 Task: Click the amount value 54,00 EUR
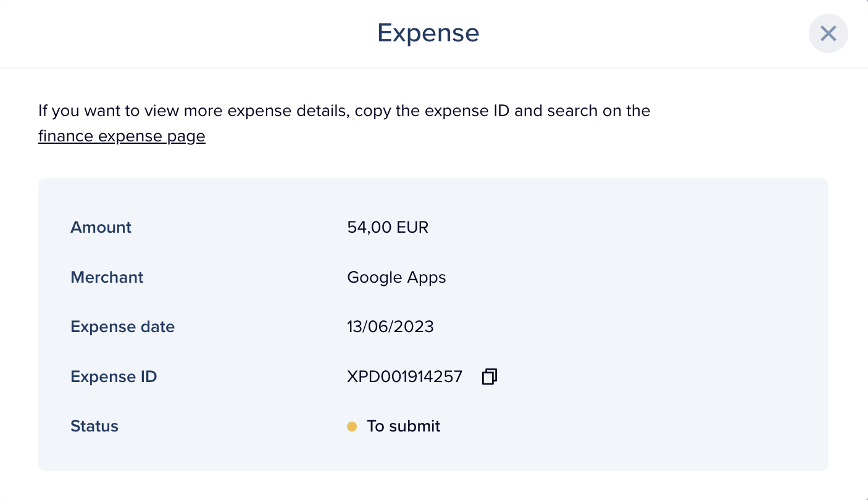[388, 227]
